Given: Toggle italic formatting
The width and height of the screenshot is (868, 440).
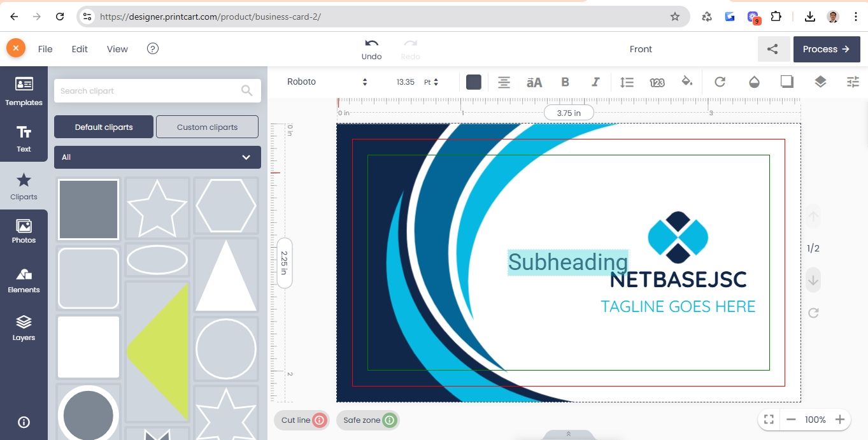Looking at the screenshot, I should point(595,82).
